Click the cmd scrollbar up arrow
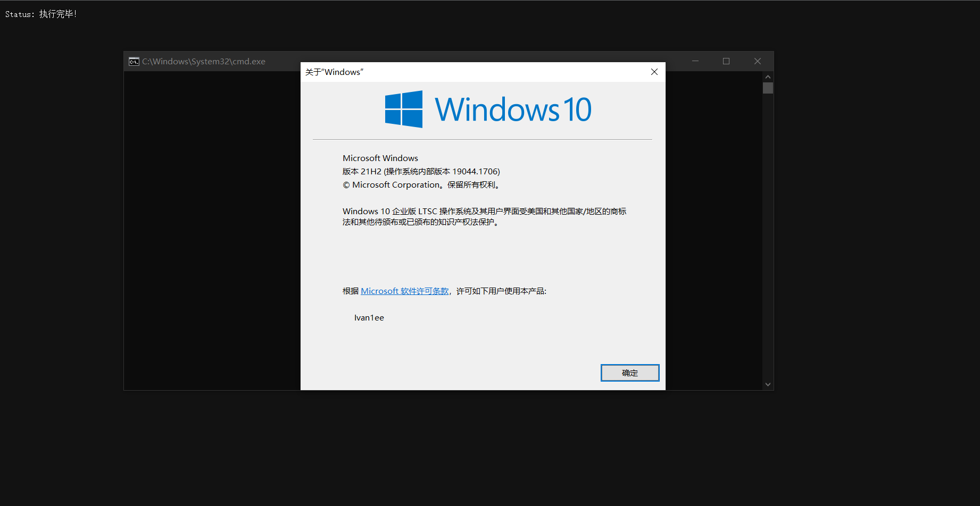Viewport: 980px width, 506px height. pyautogui.click(x=768, y=77)
